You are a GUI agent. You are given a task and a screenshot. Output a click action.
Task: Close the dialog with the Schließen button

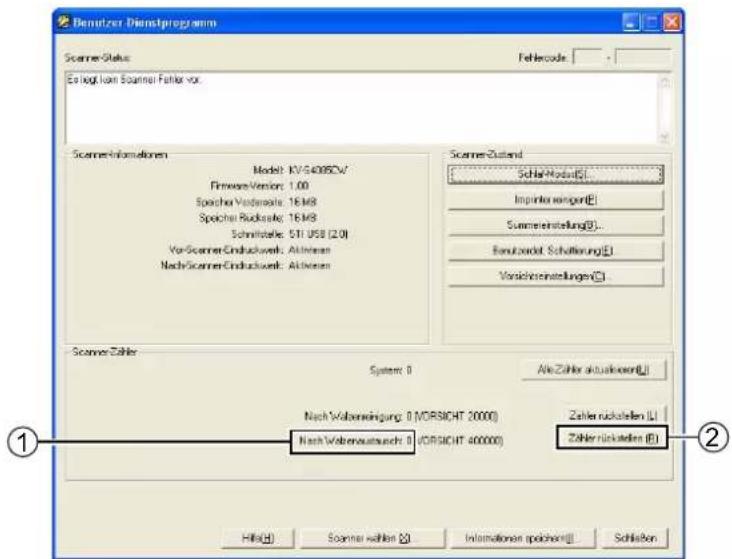pyautogui.click(x=635, y=538)
